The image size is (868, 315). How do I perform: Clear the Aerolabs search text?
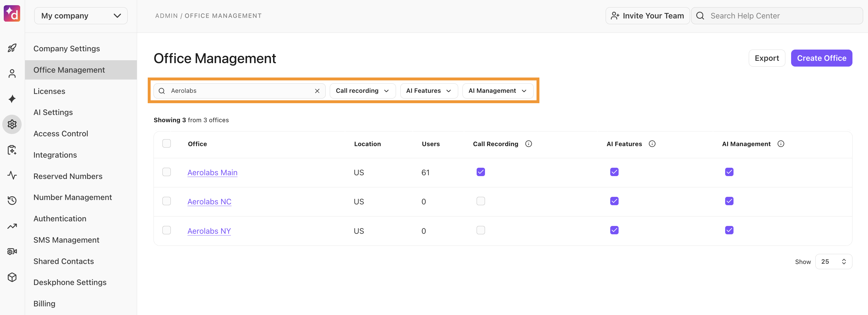[x=317, y=91]
